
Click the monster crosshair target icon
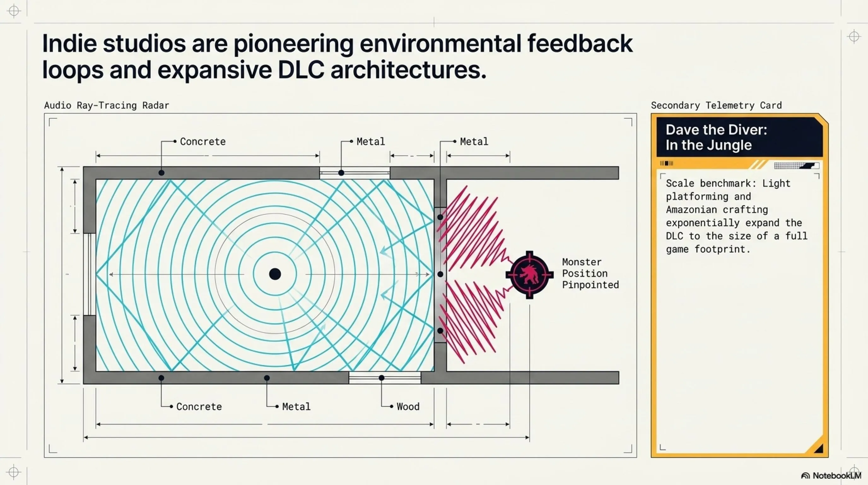pyautogui.click(x=529, y=275)
